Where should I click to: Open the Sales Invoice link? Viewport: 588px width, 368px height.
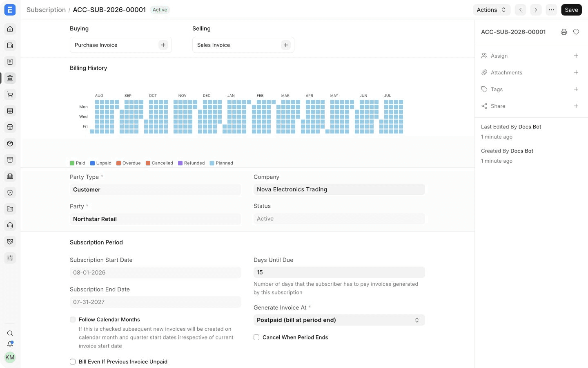click(x=214, y=45)
